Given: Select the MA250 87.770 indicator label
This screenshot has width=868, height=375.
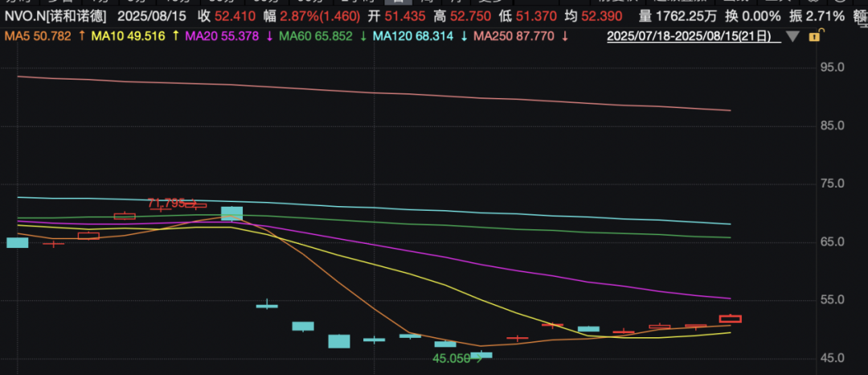Looking at the screenshot, I should pos(513,36).
